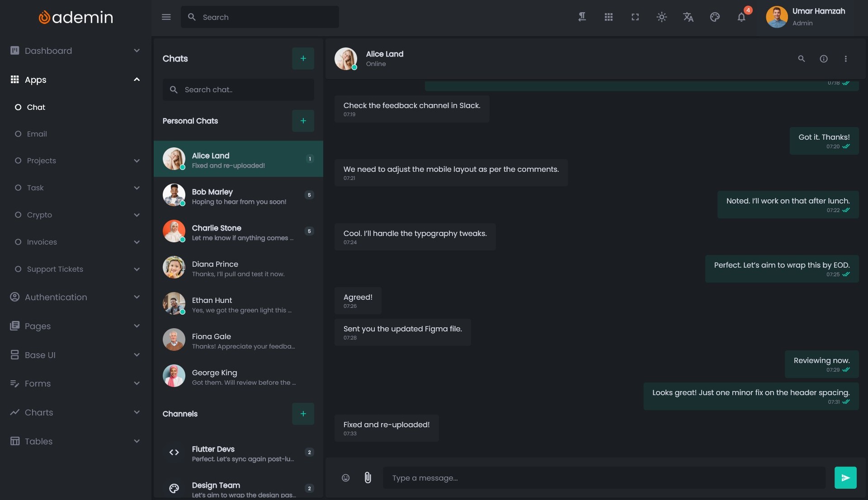Open the apps grid icon in header

pos(609,17)
